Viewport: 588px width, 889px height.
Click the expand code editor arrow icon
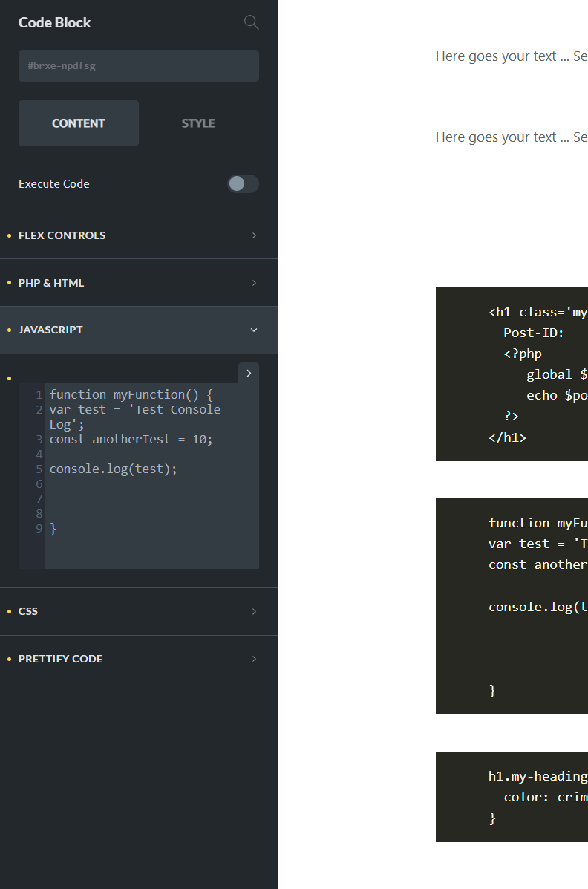[249, 373]
